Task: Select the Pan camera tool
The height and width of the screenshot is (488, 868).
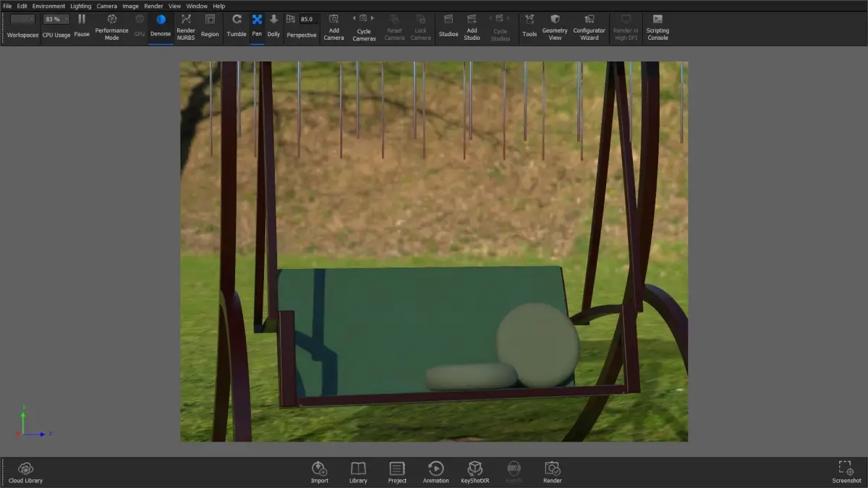Action: click(x=257, y=26)
